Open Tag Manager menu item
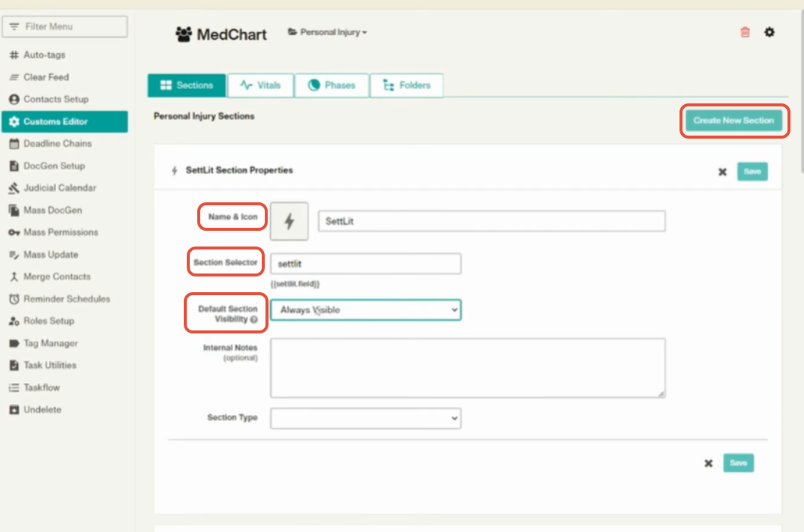Screen dimensions: 804x532 coord(64,344)
